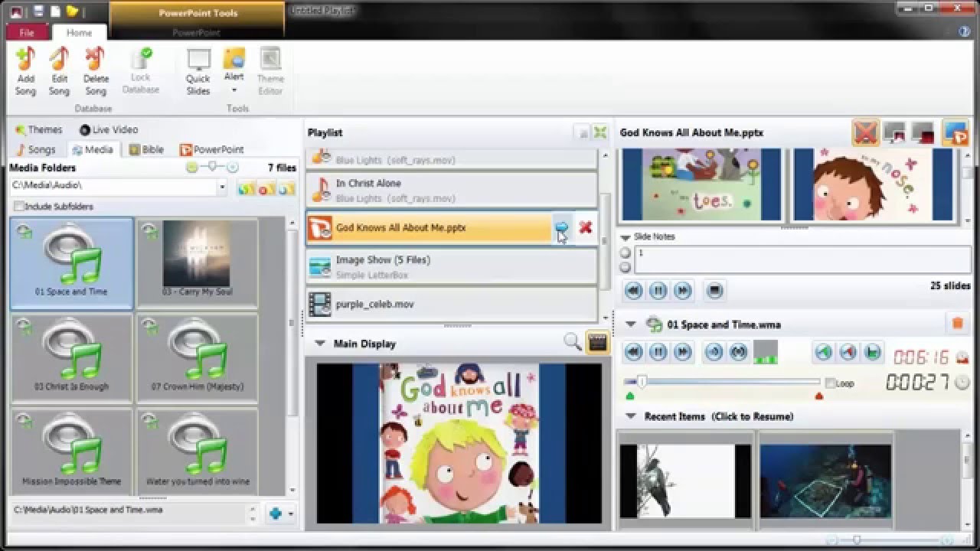980x551 pixels.
Task: Click the green playlist expand icon
Action: [600, 132]
